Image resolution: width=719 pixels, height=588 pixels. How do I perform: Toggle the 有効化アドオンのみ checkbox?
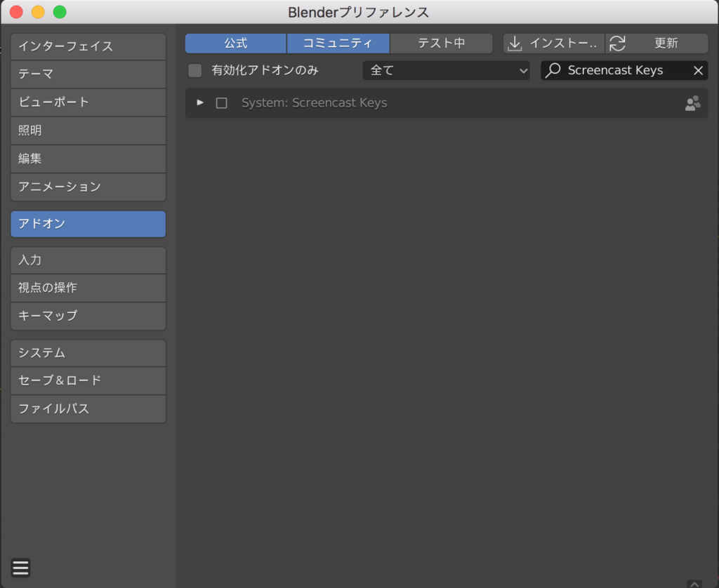point(195,70)
